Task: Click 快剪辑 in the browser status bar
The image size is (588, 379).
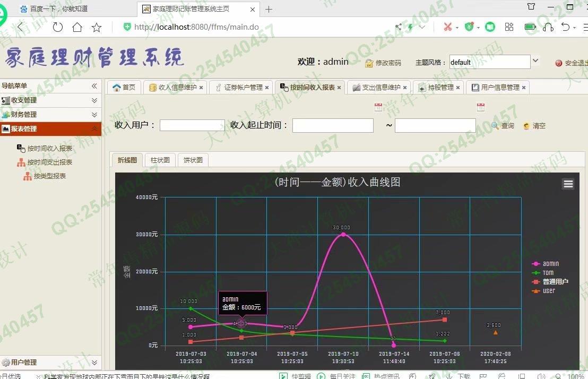Action: [x=295, y=376]
